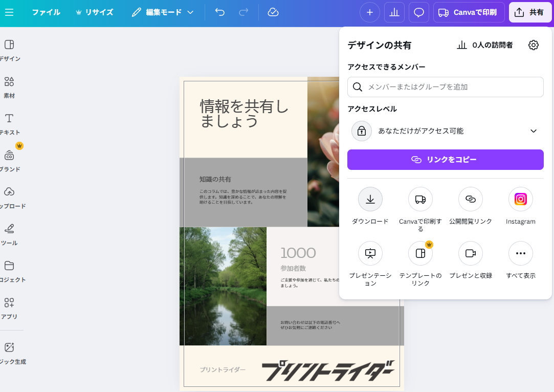The height and width of the screenshot is (392, 554).
Task: Click the リンクをコピー button
Action: tap(445, 159)
